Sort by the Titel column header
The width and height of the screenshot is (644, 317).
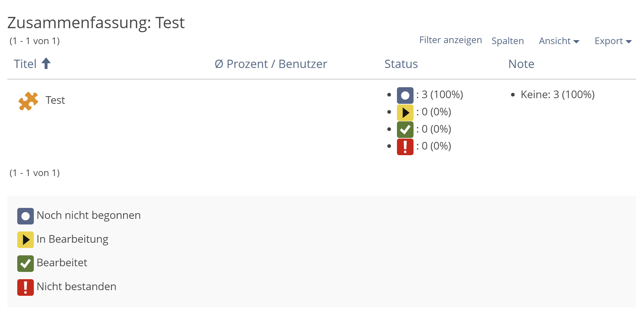(x=25, y=64)
